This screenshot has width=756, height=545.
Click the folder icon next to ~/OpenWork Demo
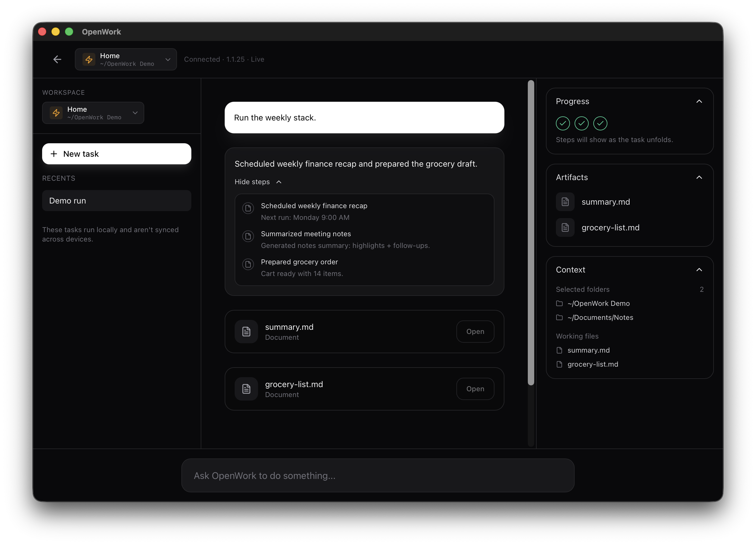(559, 303)
